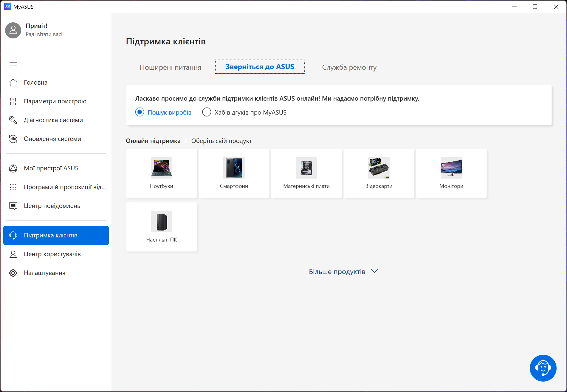Click the Home house icon
Screen dimensions: 567x392
click(x=13, y=83)
